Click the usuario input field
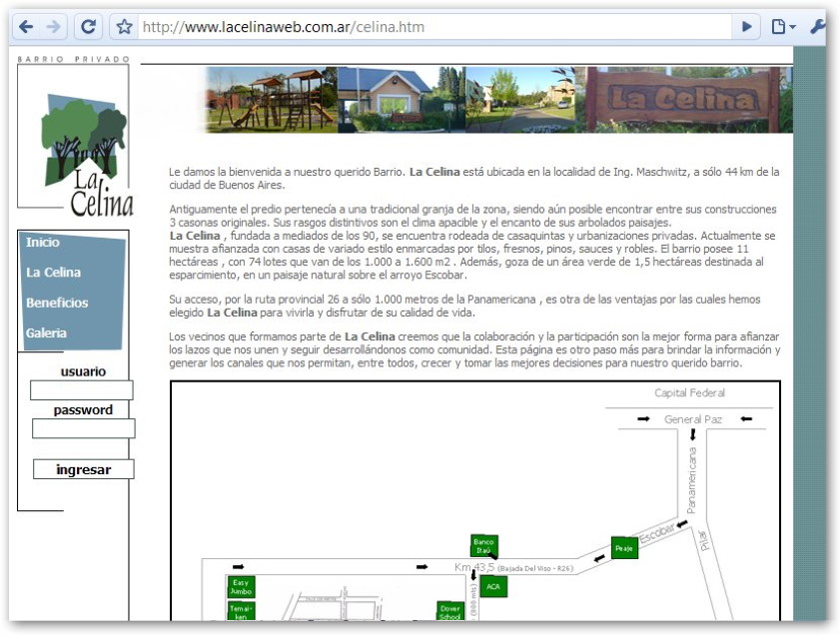This screenshot has width=840, height=635. 82,390
